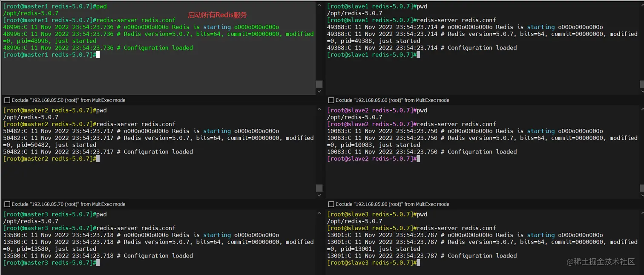
Task: Check Exclude 192.168.85.50 from MultiExec
Action: (7, 100)
